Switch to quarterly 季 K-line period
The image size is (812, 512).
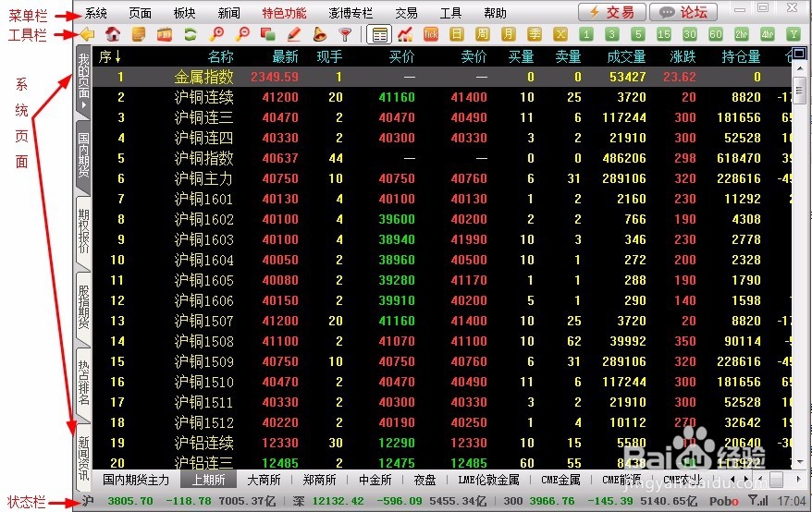[x=535, y=35]
